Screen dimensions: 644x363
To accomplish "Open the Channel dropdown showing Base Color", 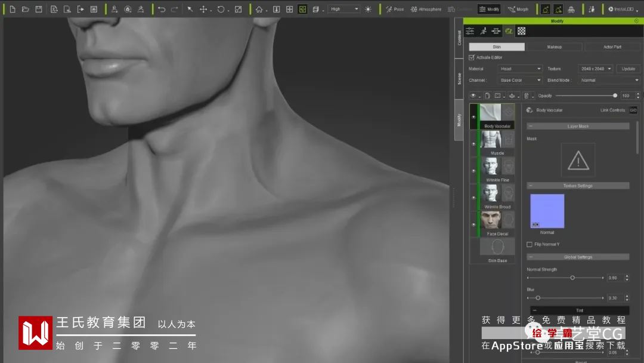I will coord(520,80).
